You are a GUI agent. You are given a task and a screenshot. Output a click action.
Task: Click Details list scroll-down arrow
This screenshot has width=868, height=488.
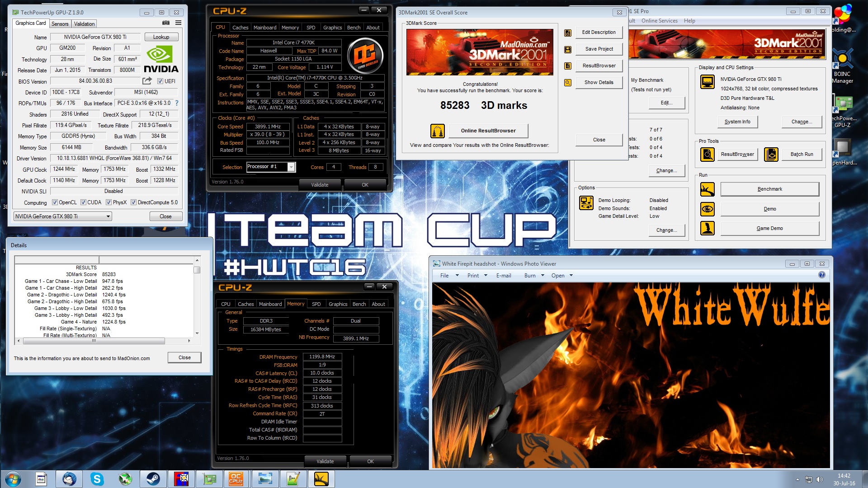tap(197, 333)
